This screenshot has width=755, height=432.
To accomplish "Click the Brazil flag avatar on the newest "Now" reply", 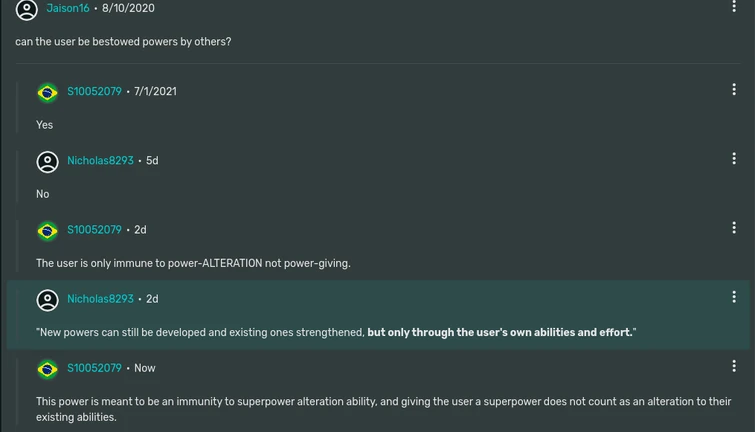I will tap(47, 369).
